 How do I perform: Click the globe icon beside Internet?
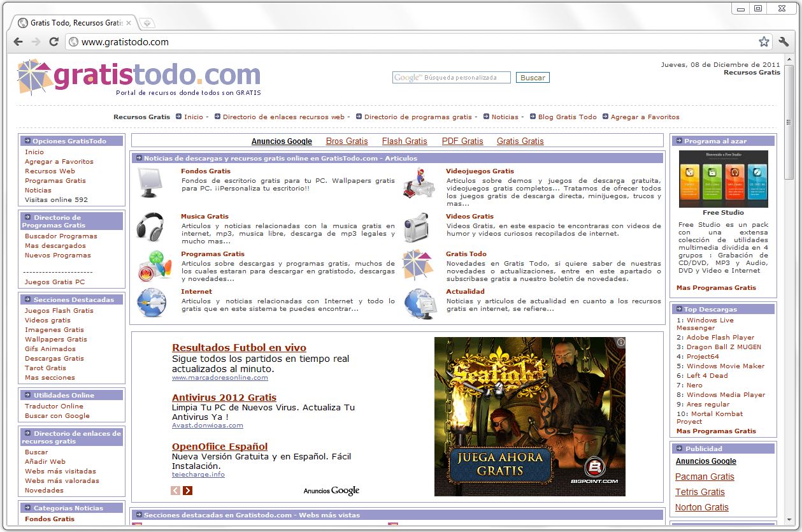click(152, 303)
